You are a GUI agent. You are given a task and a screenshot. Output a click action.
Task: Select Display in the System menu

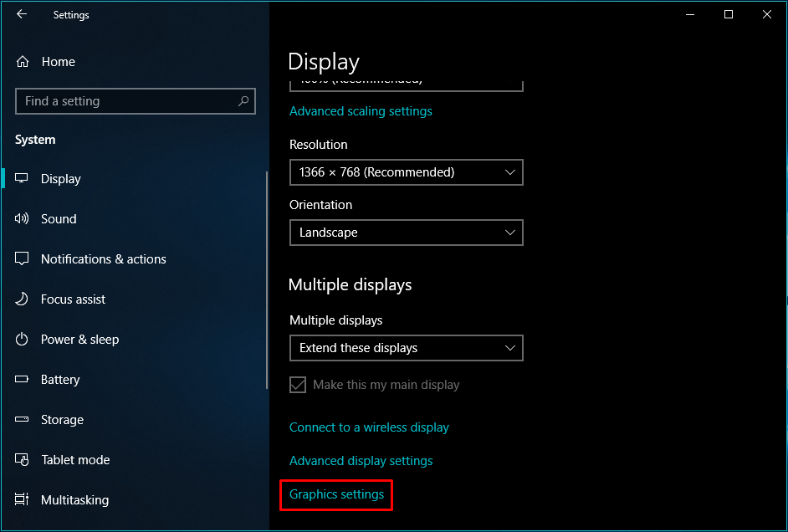tap(61, 178)
